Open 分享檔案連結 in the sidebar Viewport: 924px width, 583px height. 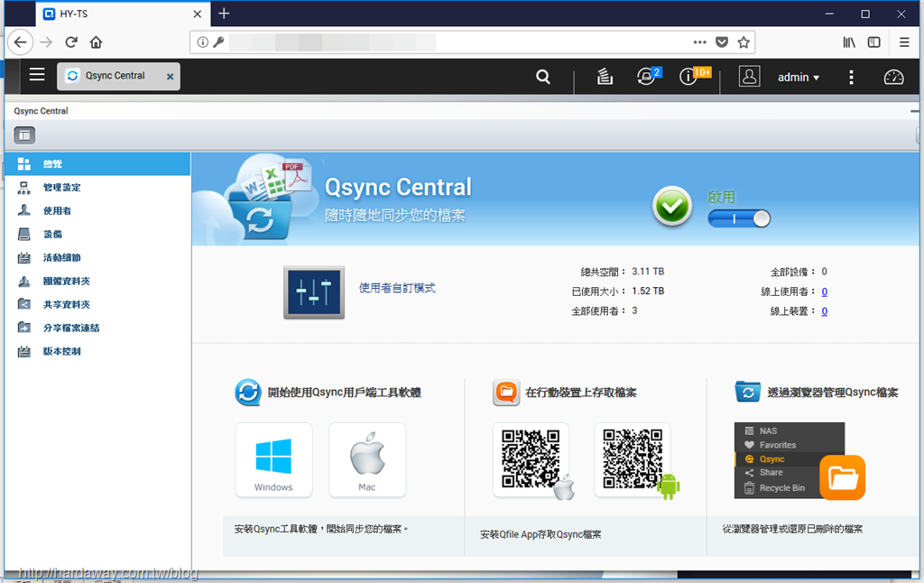coord(97,328)
